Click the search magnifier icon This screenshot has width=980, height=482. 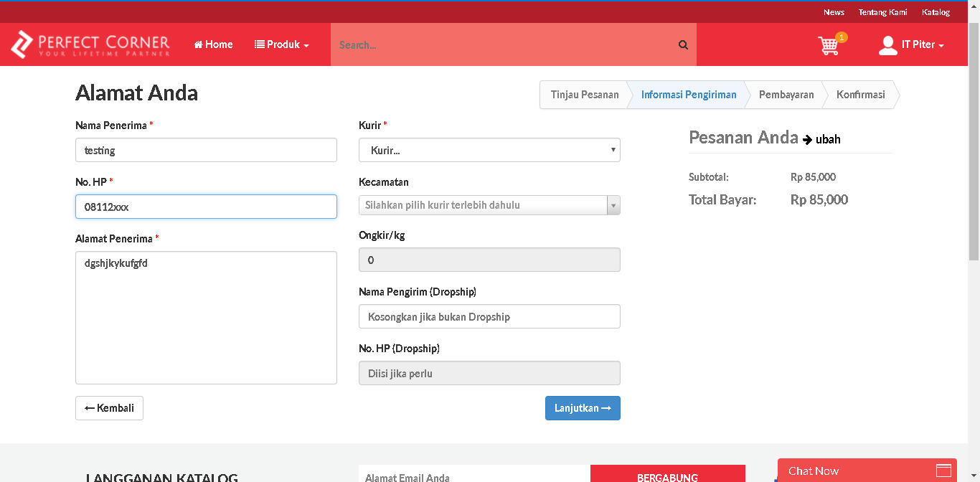coord(683,44)
